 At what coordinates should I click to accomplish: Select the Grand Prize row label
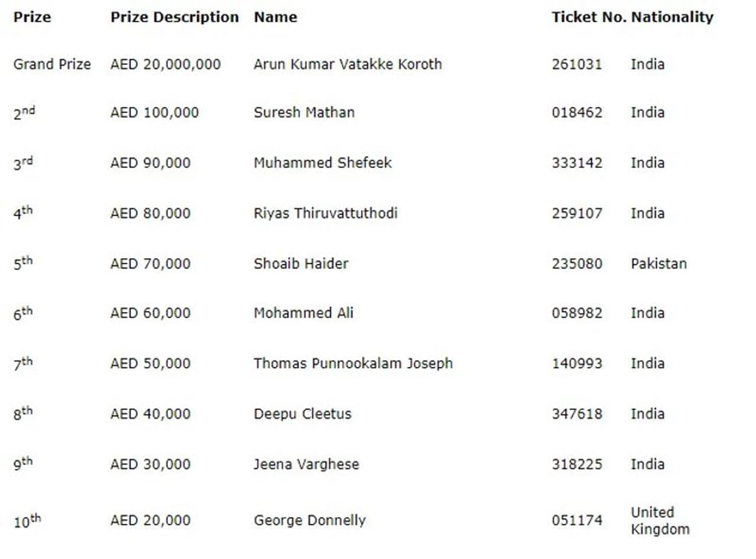(x=52, y=64)
